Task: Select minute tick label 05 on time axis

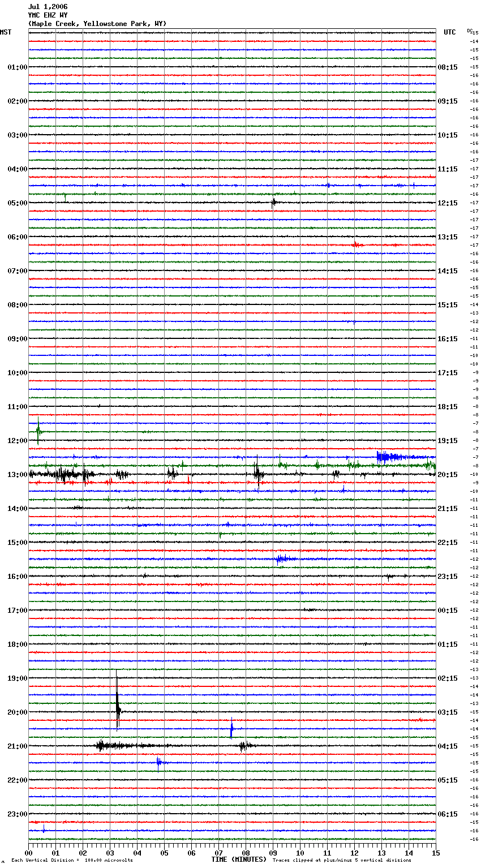Action: (165, 853)
